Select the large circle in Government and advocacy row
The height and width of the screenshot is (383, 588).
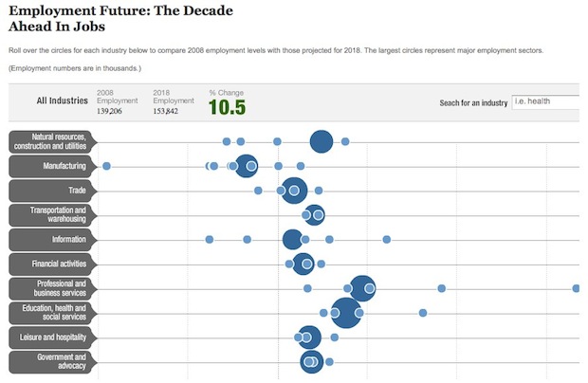coord(311,361)
